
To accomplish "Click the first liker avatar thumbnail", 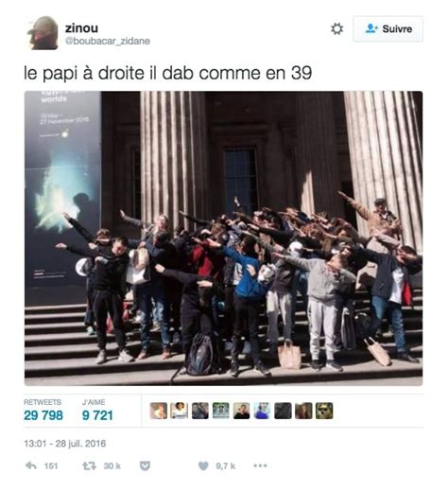I will tap(159, 411).
